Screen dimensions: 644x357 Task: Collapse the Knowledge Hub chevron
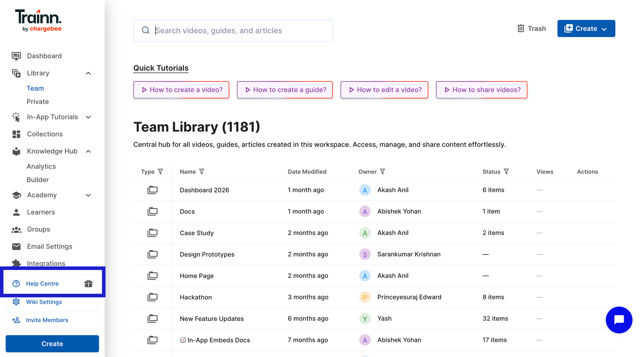88,151
